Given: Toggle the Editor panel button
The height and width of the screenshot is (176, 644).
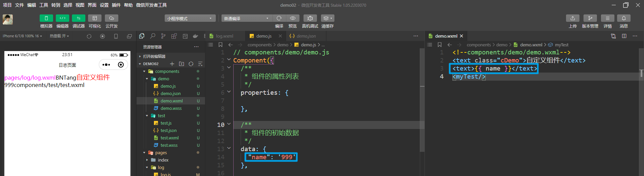Looking at the screenshot, I should pyautogui.click(x=63, y=18).
